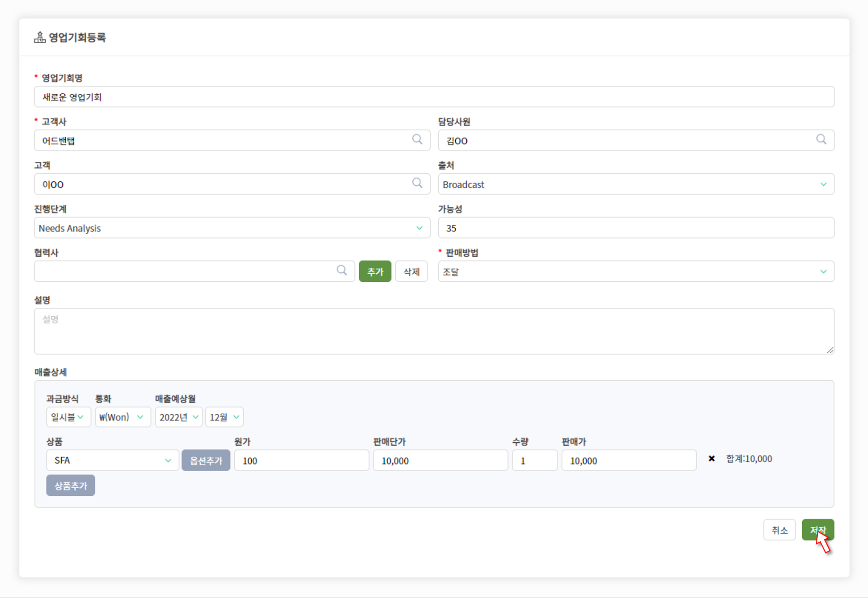Open the 출처 Broadcast dropdown
The height and width of the screenshot is (598, 868).
pos(636,184)
